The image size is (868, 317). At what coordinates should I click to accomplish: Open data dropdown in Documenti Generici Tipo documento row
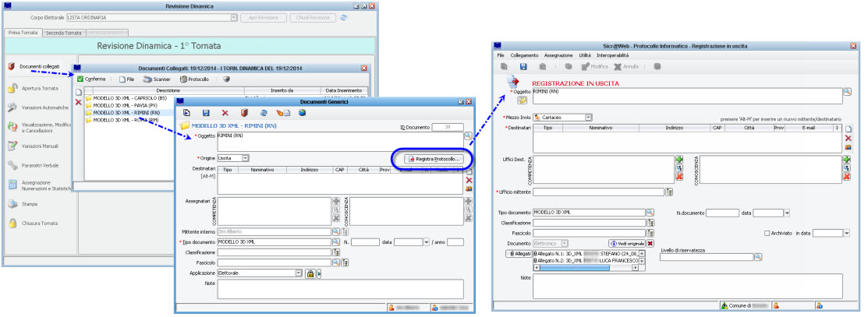[427, 242]
